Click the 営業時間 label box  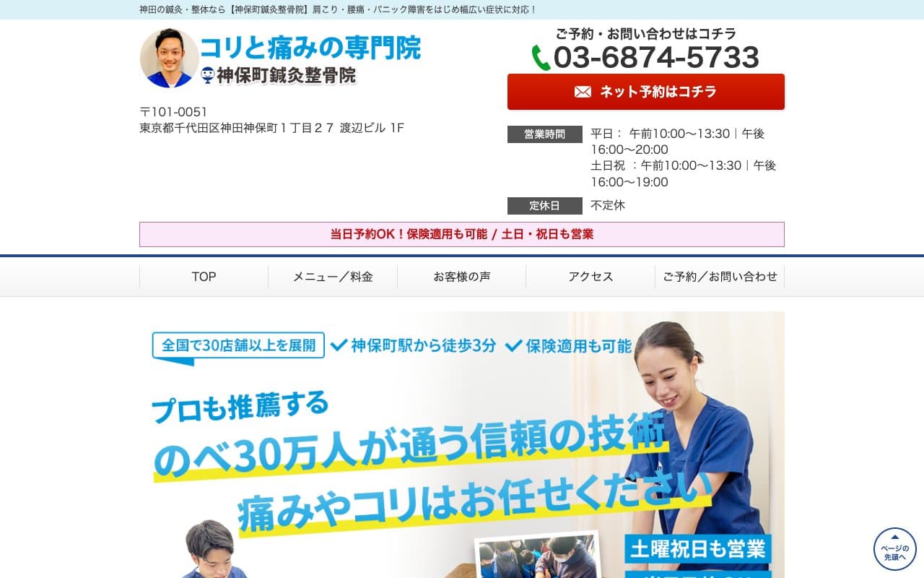coord(544,134)
